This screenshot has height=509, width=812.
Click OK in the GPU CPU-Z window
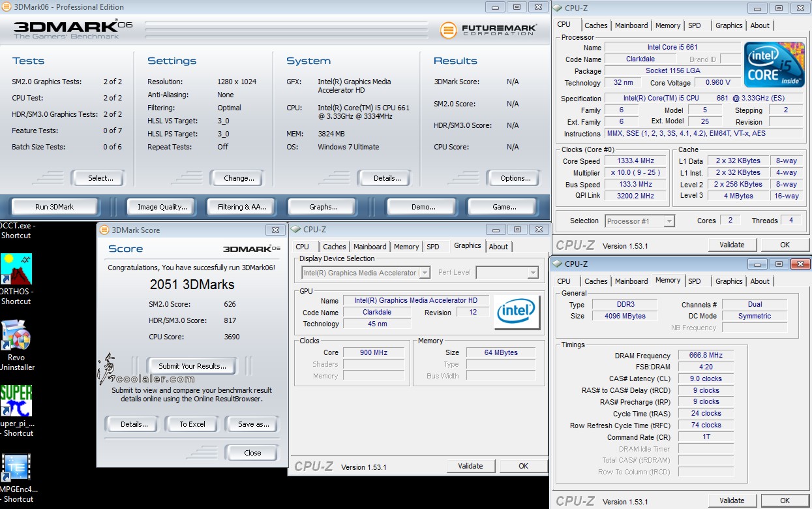click(523, 466)
